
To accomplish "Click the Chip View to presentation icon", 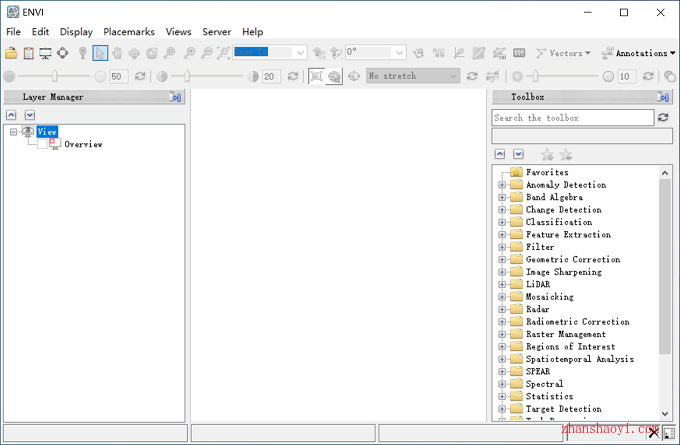I will (45, 53).
